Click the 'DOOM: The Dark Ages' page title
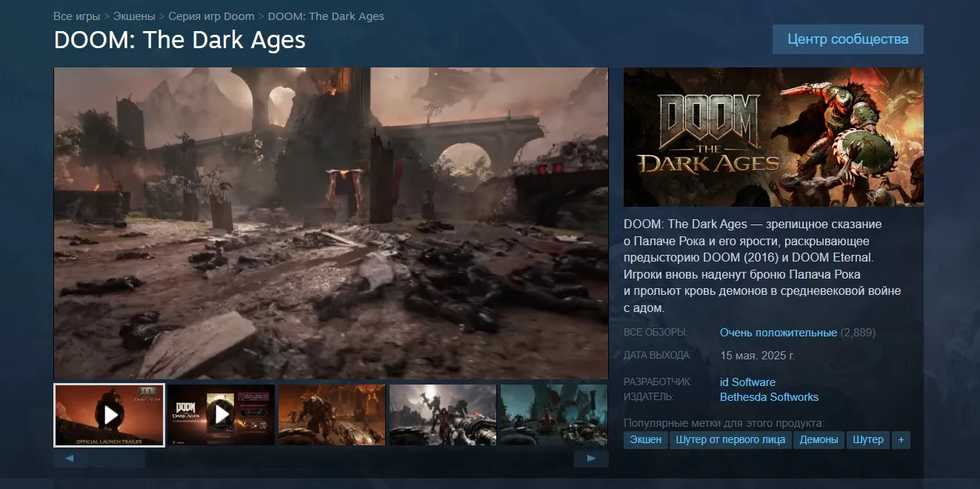This screenshot has height=489, width=980. point(180,40)
